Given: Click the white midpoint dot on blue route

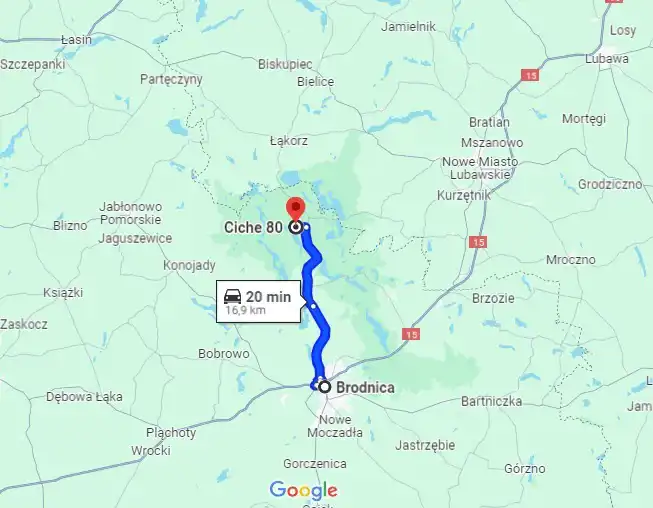Looking at the screenshot, I should 313,306.
